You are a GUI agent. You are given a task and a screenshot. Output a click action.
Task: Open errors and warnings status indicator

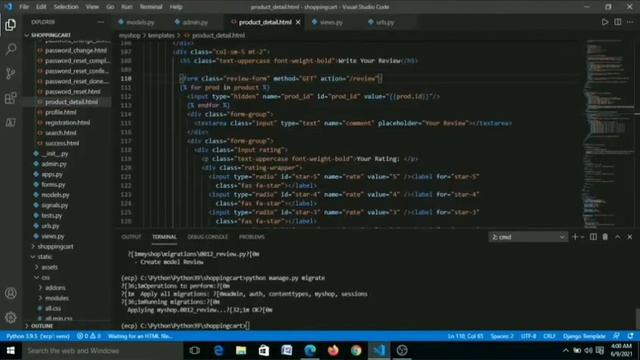[89, 336]
